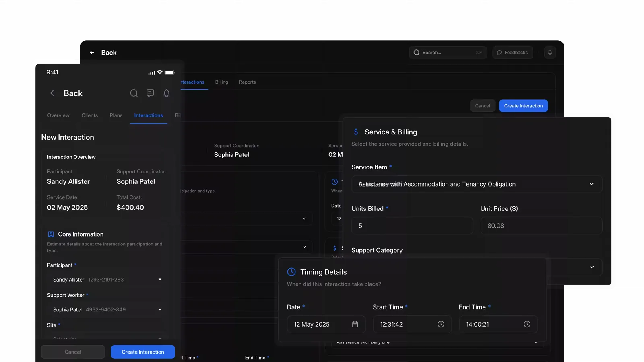
Task: Click Cancel in the desktop window header
Action: 483,106
